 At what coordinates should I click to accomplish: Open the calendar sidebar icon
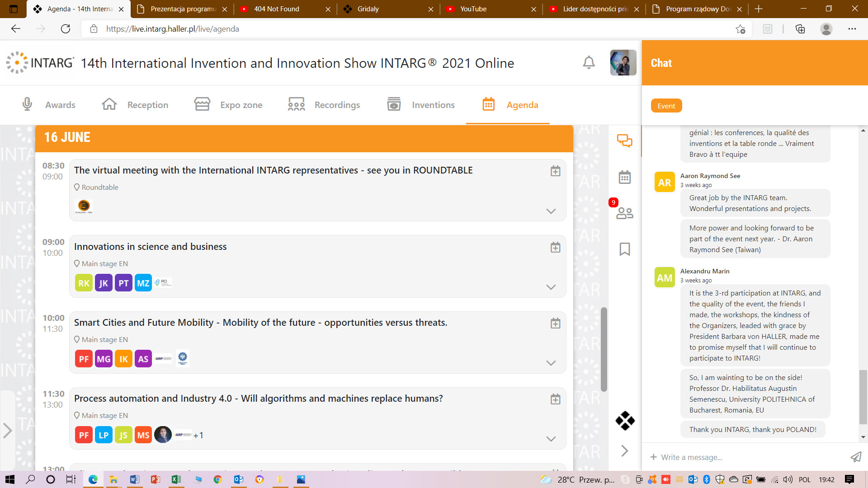625,177
